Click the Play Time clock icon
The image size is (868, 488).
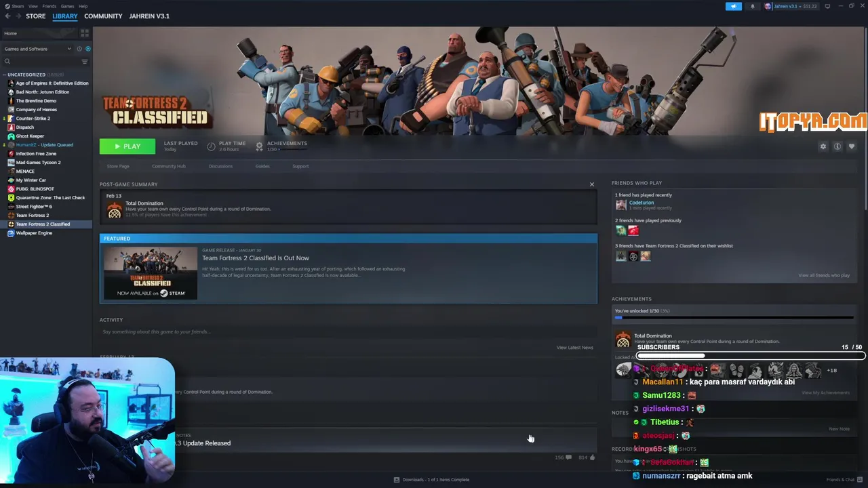point(211,146)
